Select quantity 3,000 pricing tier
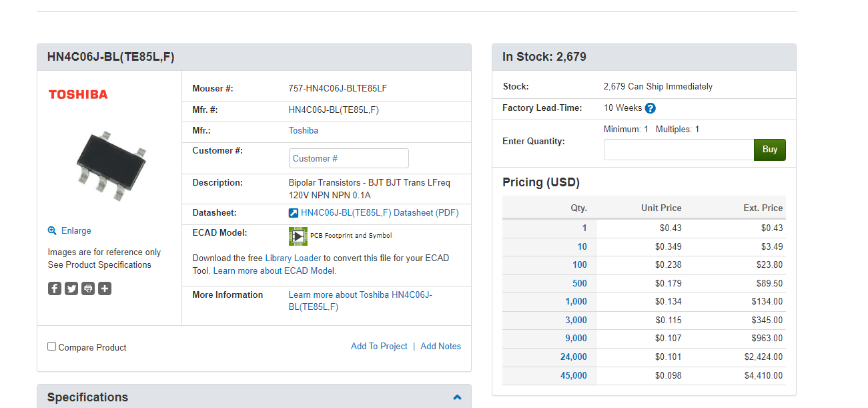The image size is (868, 408). [576, 321]
